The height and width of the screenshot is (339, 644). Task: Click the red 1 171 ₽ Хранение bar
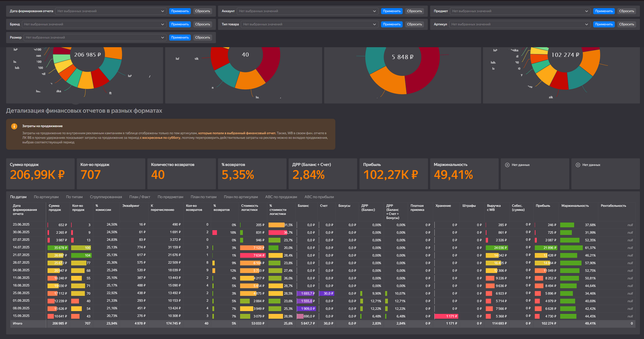point(446,316)
